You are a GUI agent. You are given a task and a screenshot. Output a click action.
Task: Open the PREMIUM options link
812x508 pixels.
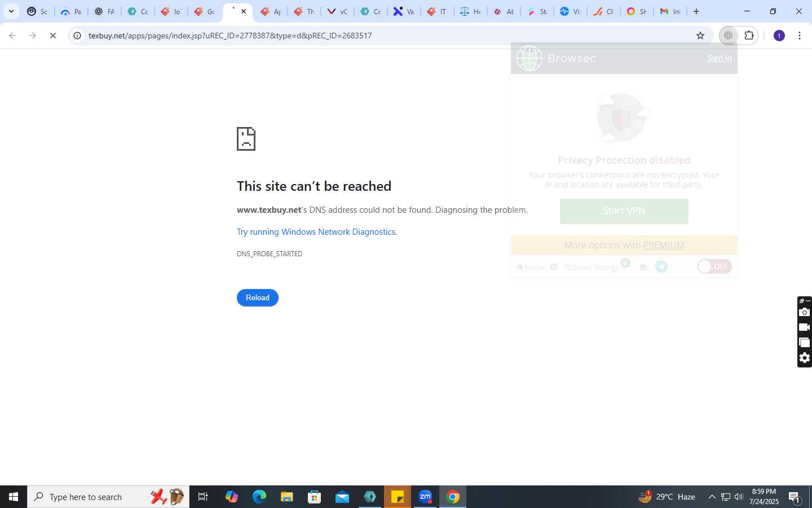664,245
